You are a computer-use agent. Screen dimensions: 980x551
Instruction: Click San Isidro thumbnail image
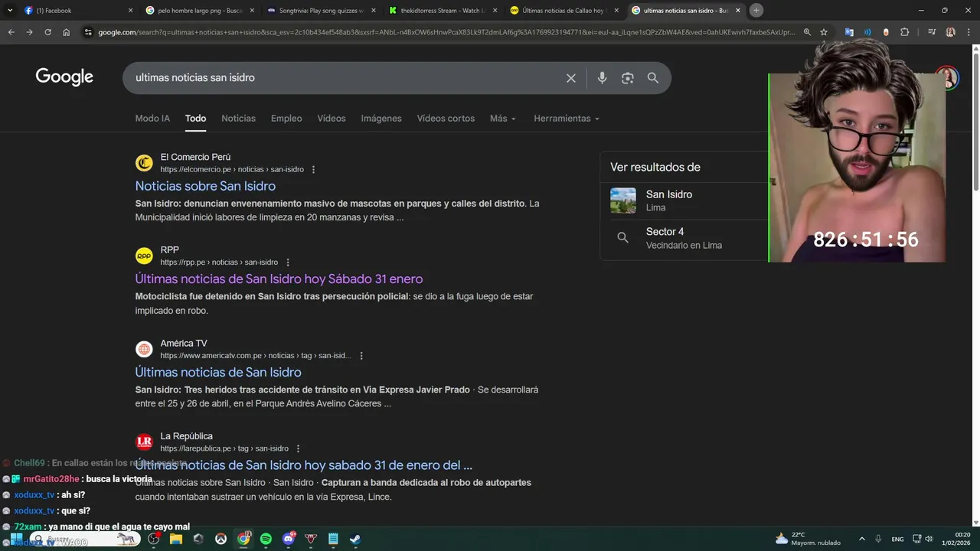click(x=622, y=201)
